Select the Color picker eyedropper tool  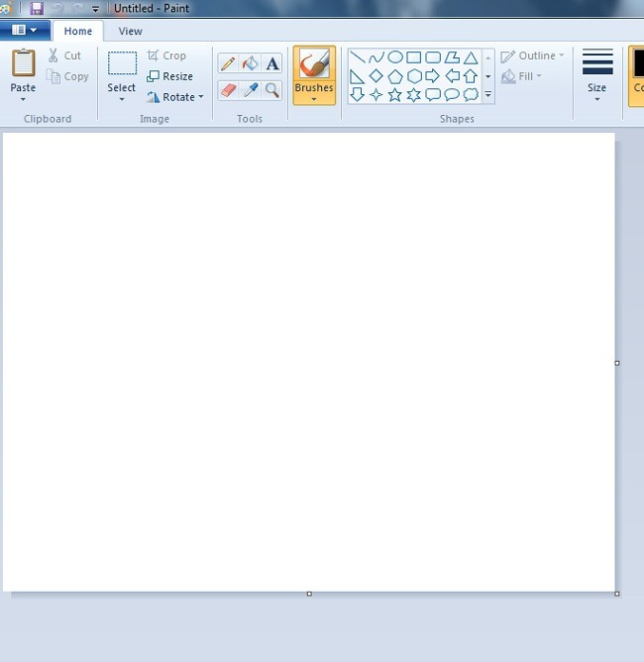pos(251,90)
